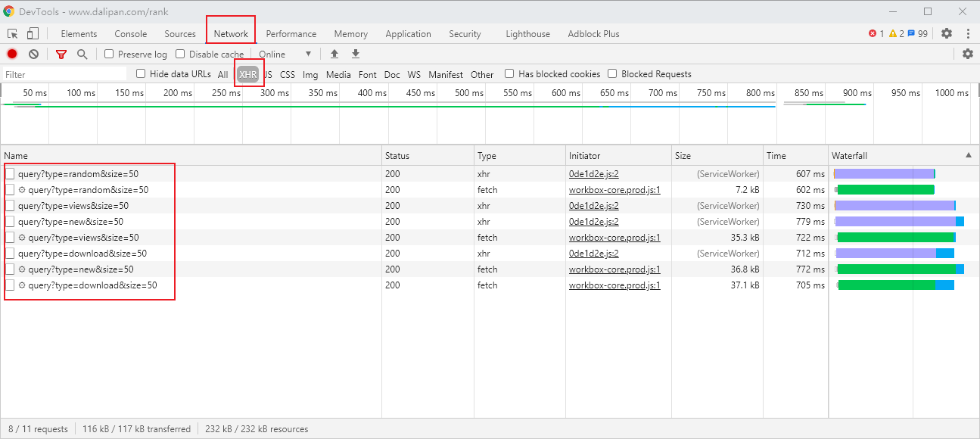This screenshot has width=980, height=439.
Task: Open the Lighthouse tab
Action: pyautogui.click(x=528, y=34)
